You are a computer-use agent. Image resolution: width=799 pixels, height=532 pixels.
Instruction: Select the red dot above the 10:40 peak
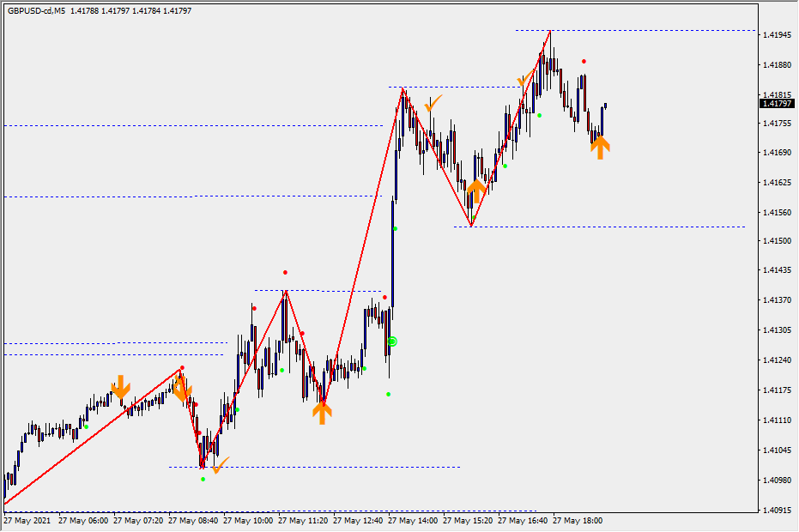pos(286,273)
